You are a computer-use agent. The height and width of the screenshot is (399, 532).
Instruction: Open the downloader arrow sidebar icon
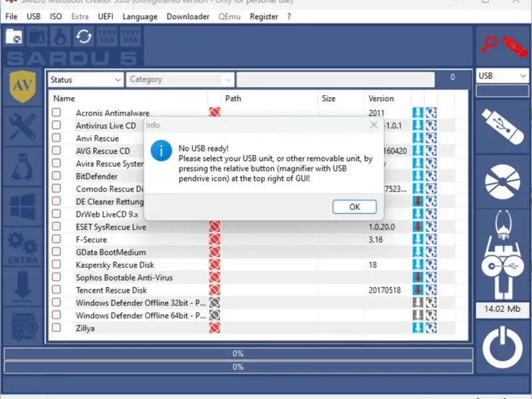(23, 287)
